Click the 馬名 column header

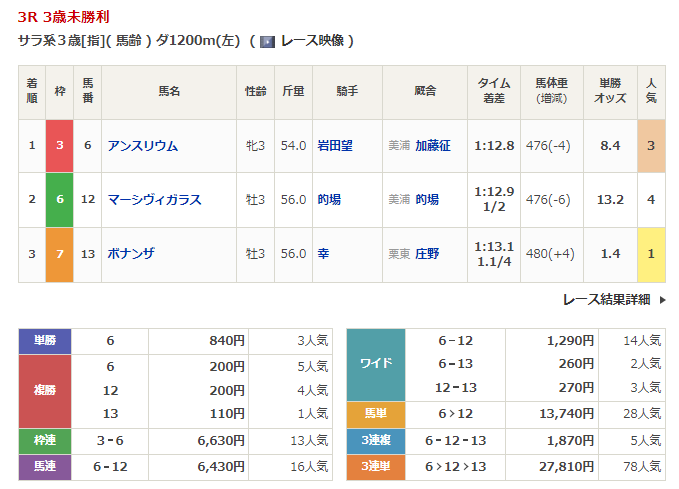coord(169,92)
